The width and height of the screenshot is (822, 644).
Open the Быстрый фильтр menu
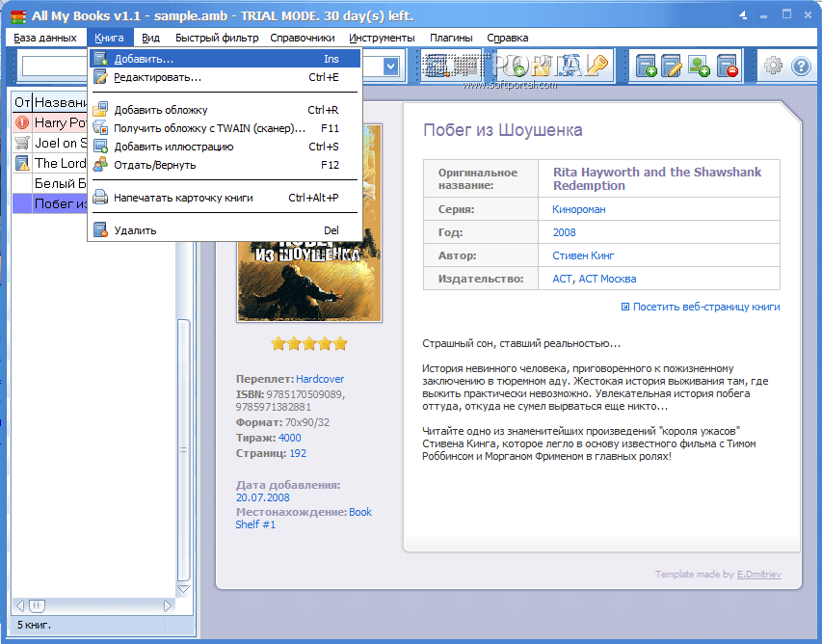click(217, 38)
